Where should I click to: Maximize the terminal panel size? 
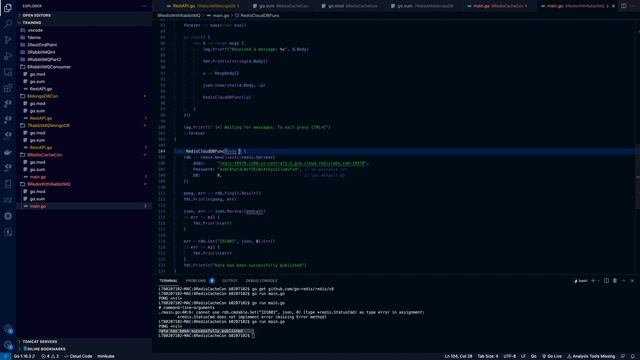coord(624,281)
